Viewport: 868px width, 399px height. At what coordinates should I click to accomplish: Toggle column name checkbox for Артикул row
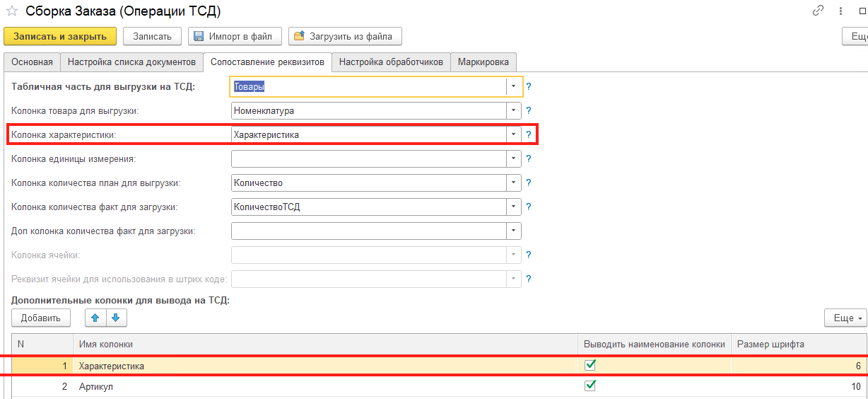point(590,386)
